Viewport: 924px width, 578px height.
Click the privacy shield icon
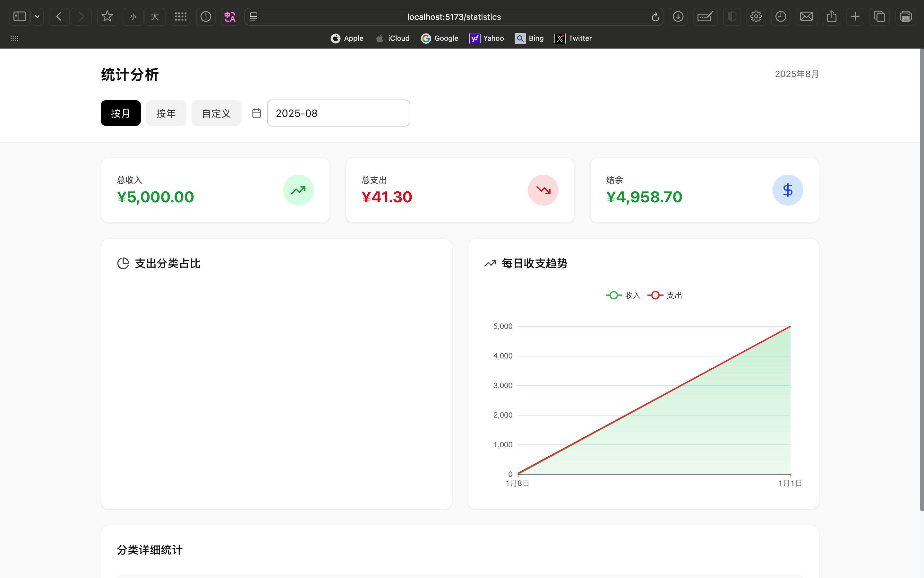coord(732,16)
